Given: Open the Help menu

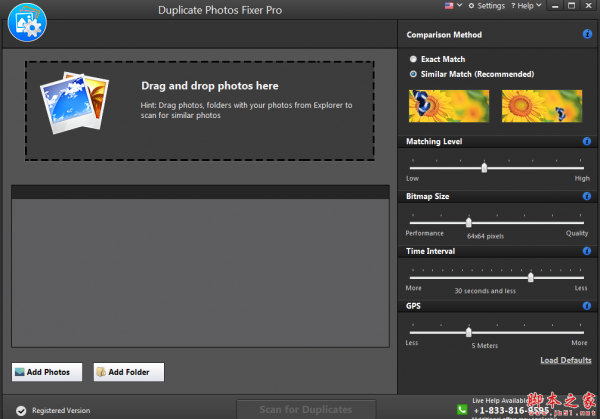Looking at the screenshot, I should (x=526, y=6).
